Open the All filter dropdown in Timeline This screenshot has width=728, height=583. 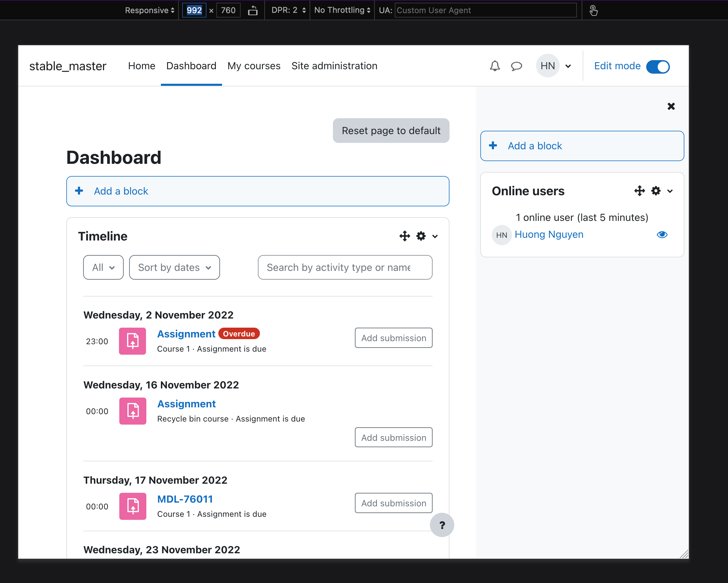(103, 267)
